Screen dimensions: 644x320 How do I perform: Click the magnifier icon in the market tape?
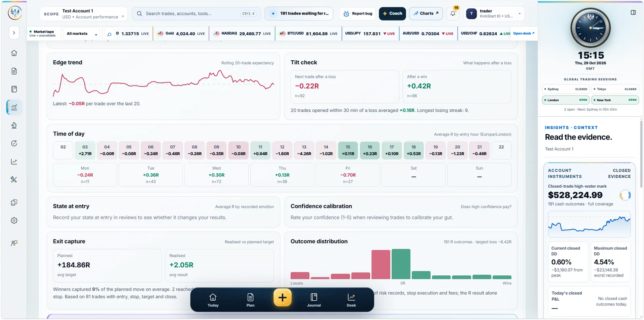pos(109,34)
